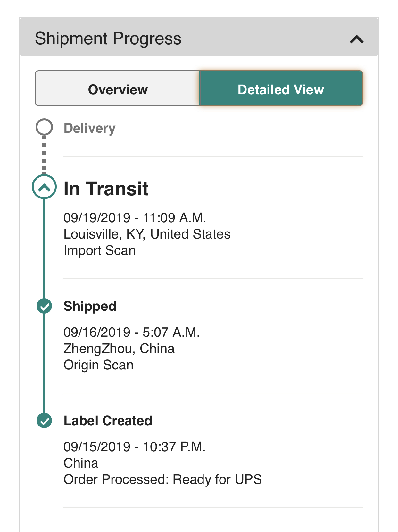Switch to the Overview tab
Image resolution: width=398 pixels, height=532 pixels.
click(117, 88)
